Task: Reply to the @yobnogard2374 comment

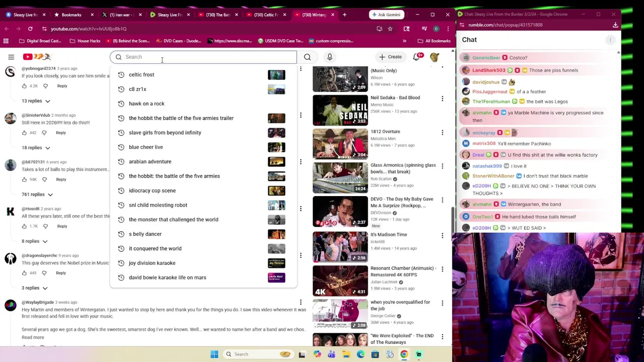Action: [62, 86]
